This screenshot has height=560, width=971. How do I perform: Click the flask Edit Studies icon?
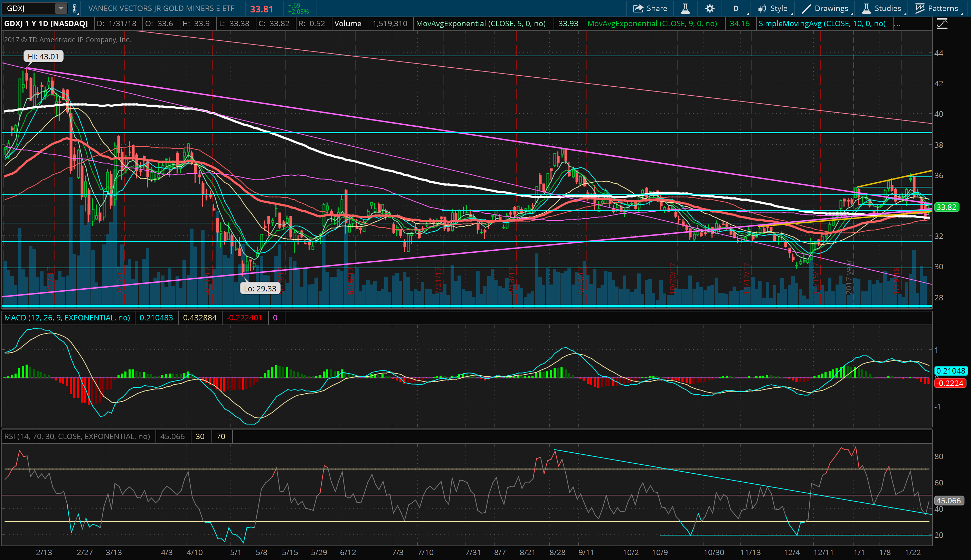click(x=686, y=9)
